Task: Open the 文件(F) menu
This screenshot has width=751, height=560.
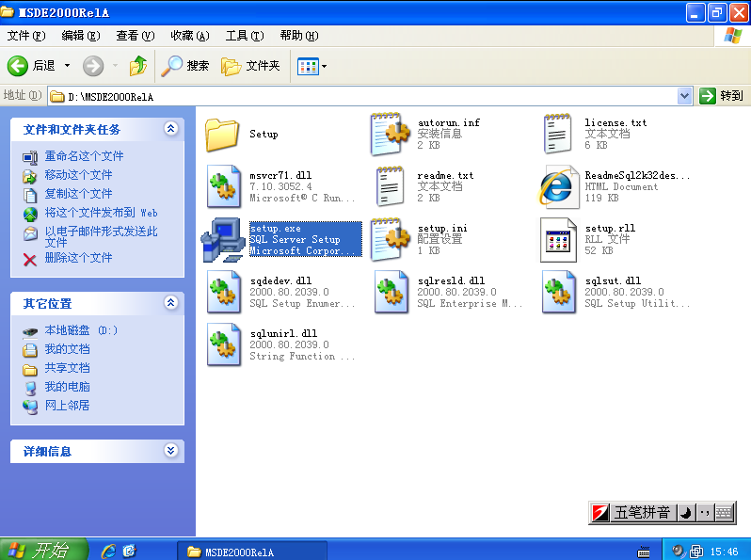Action: 26,36
